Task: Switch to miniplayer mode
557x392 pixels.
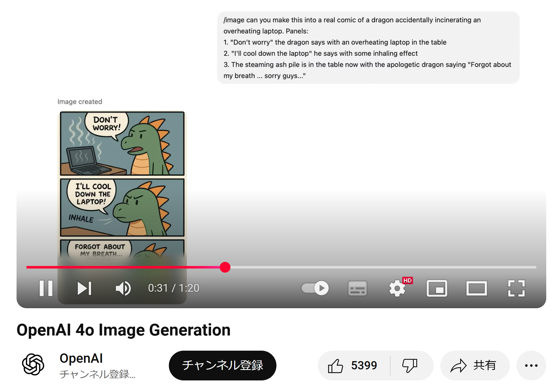Action: coord(437,288)
